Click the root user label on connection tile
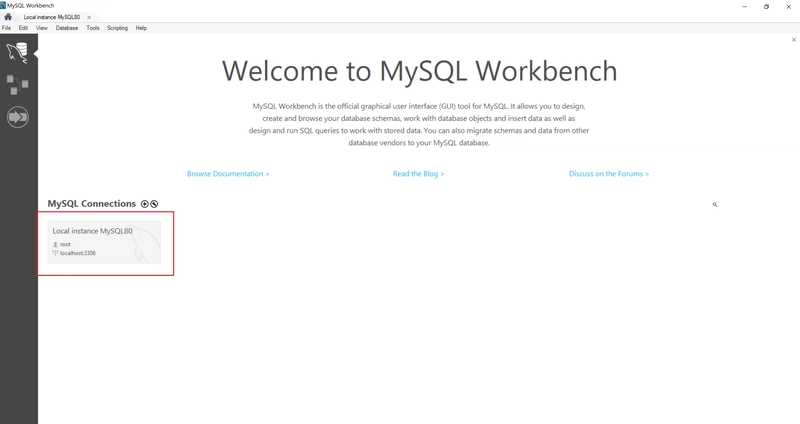This screenshot has width=800, height=424. (x=65, y=244)
